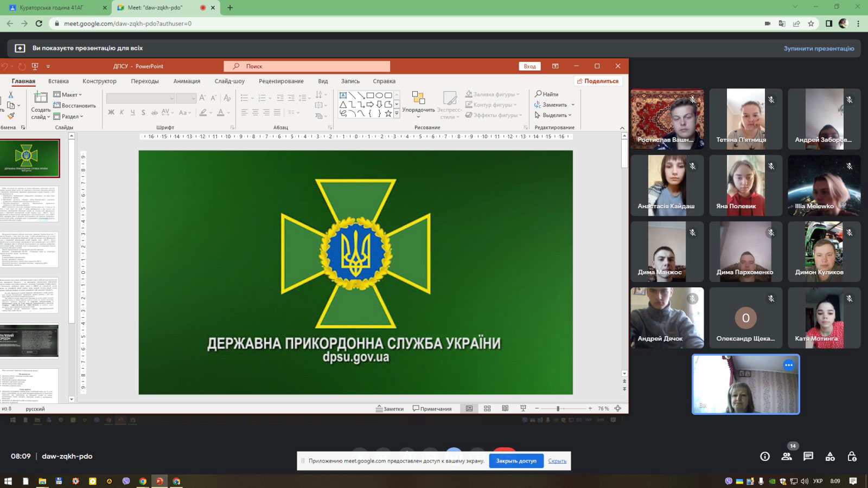Open PowerPoint from the Windows taskbar

tap(159, 481)
